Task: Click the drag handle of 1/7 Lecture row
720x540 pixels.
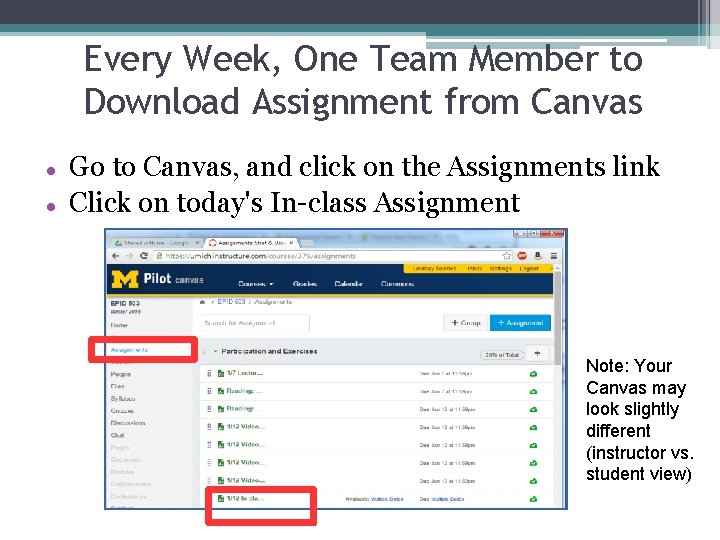Action: tap(209, 373)
